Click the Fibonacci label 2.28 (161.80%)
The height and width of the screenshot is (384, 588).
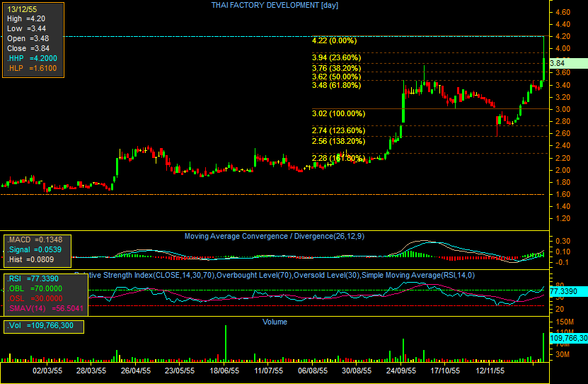(338, 158)
